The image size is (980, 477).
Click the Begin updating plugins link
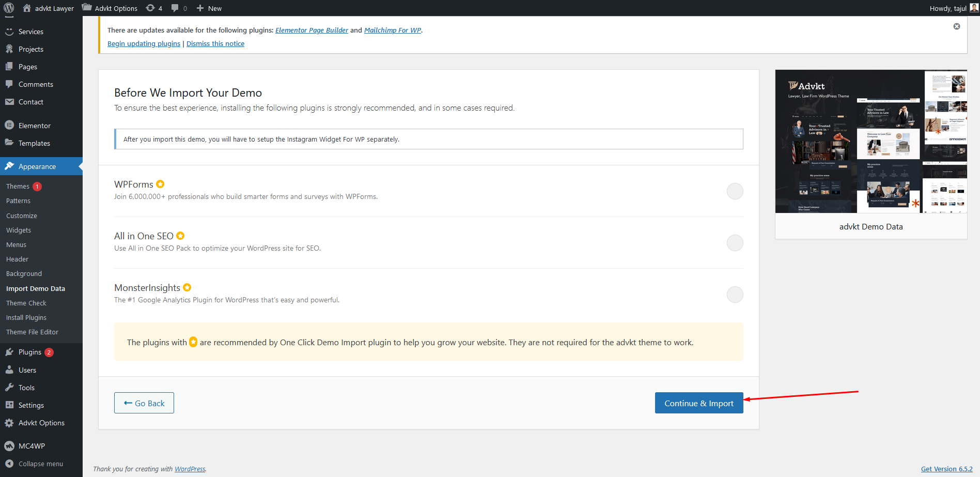pos(144,44)
